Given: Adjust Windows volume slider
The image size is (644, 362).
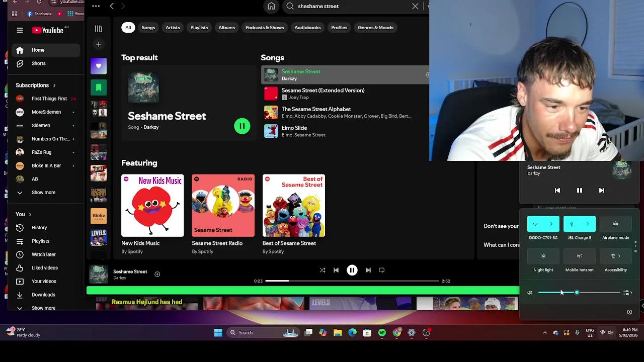Looking at the screenshot, I should click(579, 293).
